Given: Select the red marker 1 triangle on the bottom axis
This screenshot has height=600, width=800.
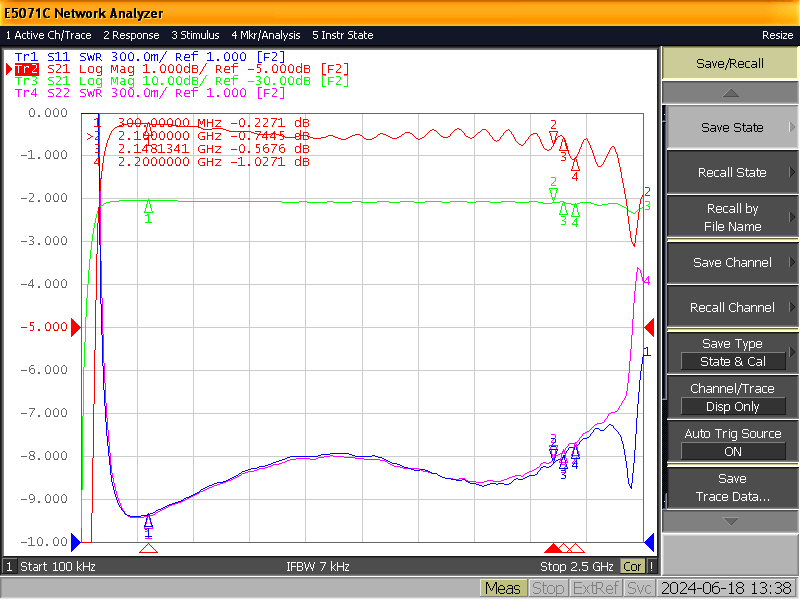Looking at the screenshot, I should coord(148,548).
